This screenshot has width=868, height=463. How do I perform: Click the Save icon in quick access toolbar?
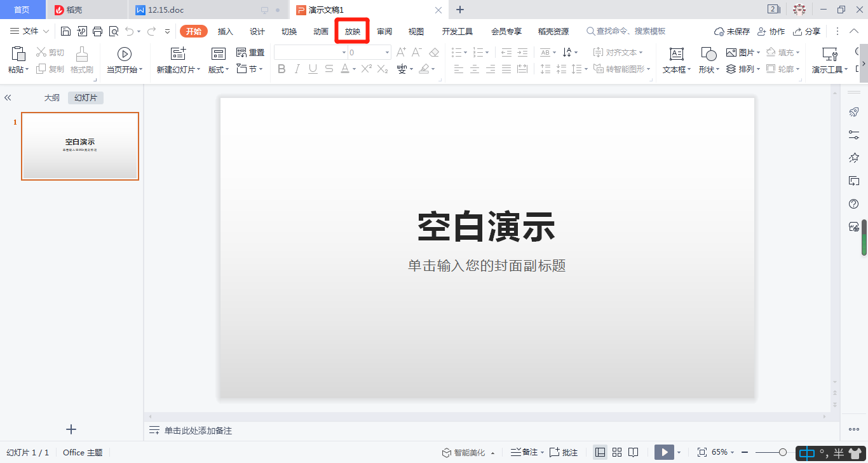(x=65, y=31)
